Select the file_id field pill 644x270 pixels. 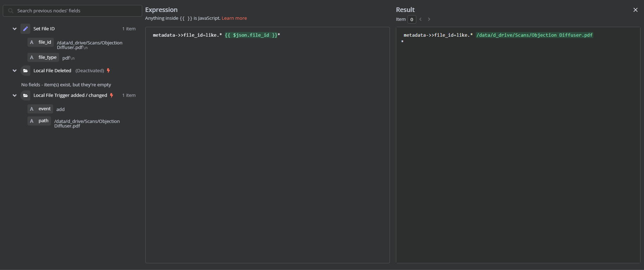(x=41, y=42)
